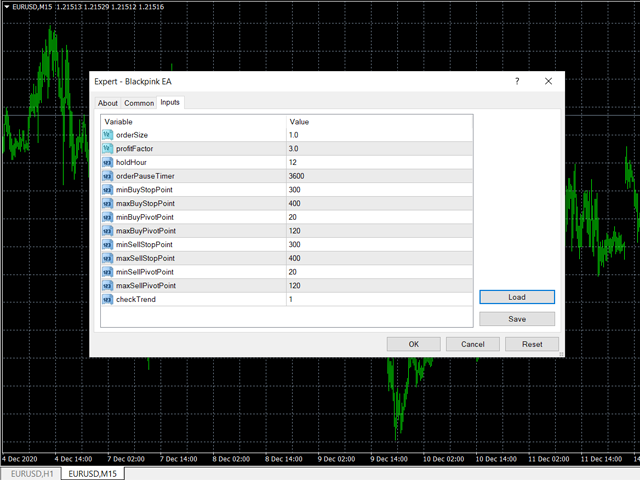
Task: Save the current input settings
Action: point(517,319)
